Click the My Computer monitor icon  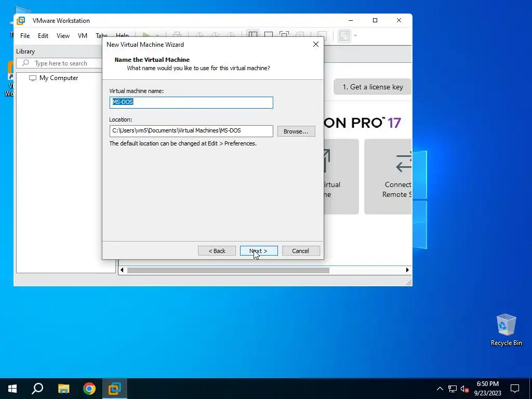coord(33,78)
